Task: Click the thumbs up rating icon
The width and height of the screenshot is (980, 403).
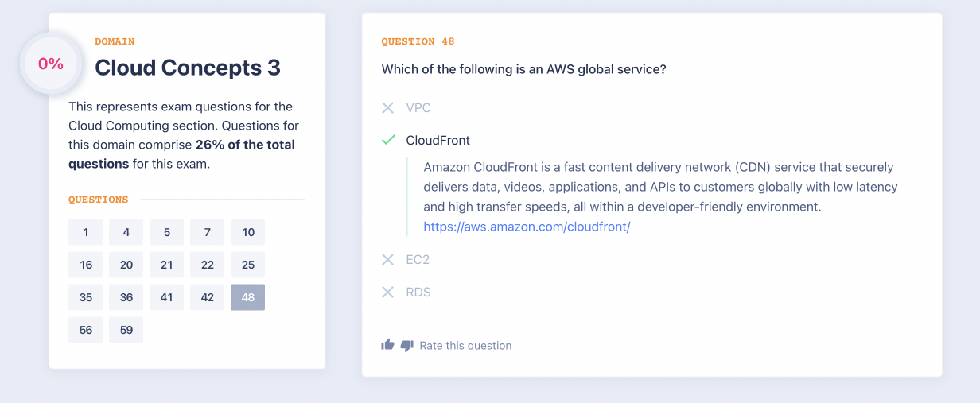Action: coord(388,345)
